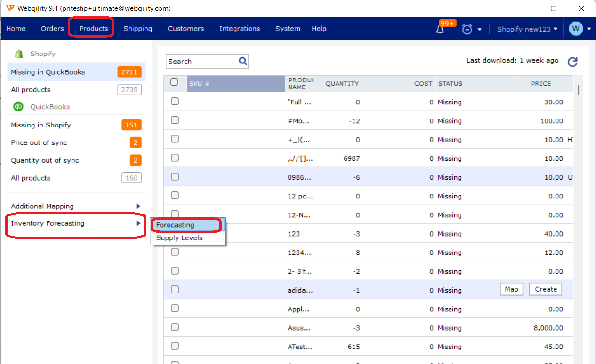Select checkbox for 0986... row
Image resolution: width=596 pixels, height=364 pixels.
click(175, 177)
